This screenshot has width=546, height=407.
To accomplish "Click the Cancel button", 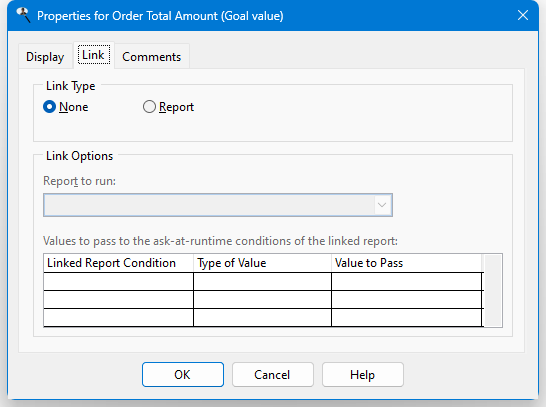I will click(273, 375).
